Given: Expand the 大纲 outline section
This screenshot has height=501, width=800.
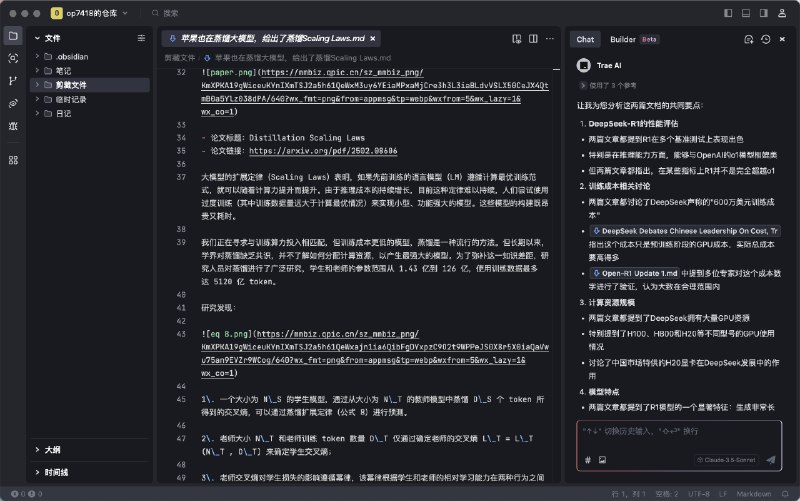Looking at the screenshot, I should [37, 449].
